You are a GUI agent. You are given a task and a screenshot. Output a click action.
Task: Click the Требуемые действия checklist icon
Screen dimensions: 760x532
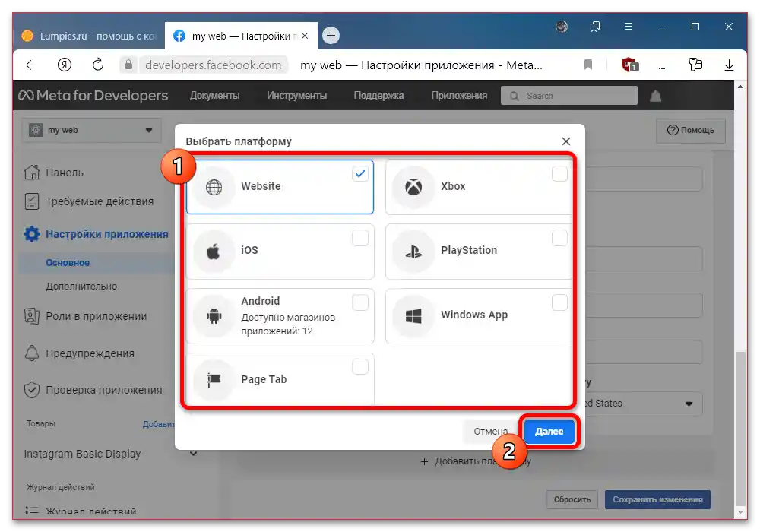[31, 201]
